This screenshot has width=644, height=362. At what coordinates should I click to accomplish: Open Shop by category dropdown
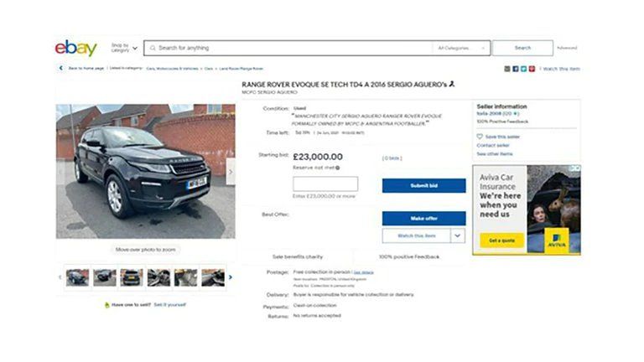[x=123, y=48]
